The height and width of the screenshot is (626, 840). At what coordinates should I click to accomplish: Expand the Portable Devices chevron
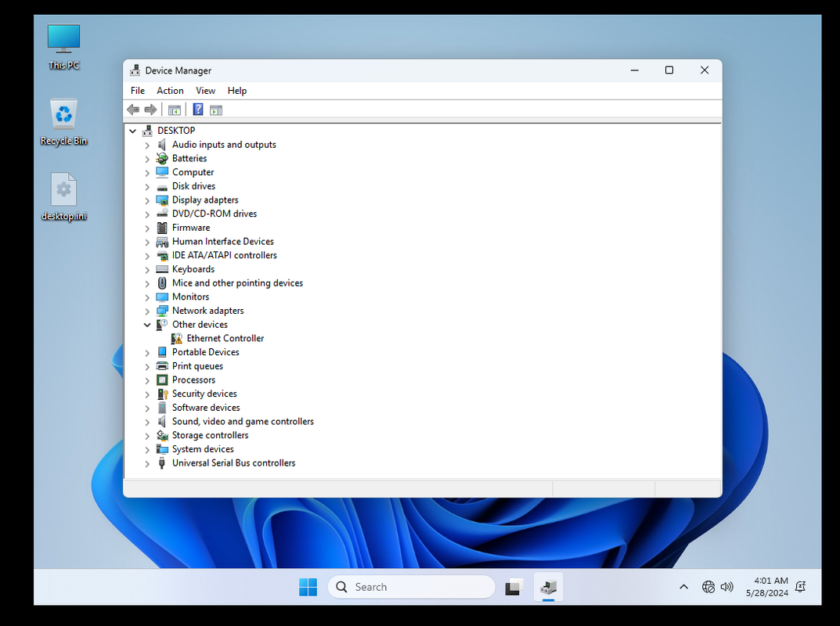coord(147,352)
